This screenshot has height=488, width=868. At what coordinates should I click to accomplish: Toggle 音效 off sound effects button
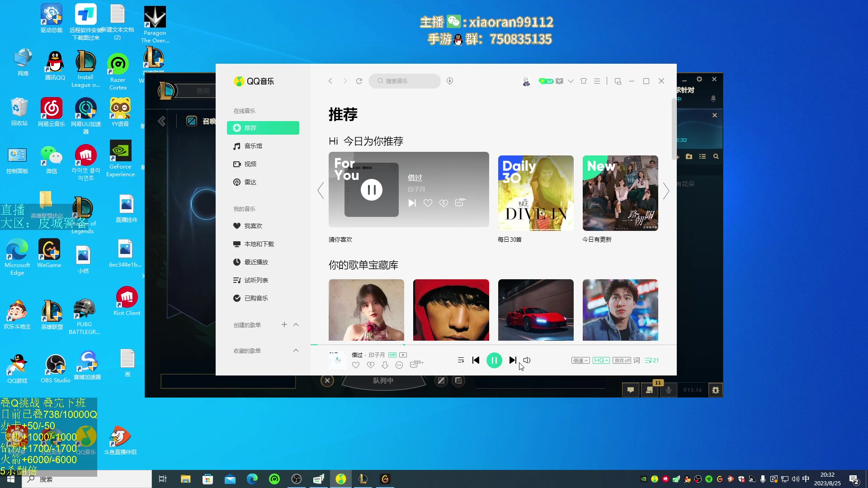622,361
